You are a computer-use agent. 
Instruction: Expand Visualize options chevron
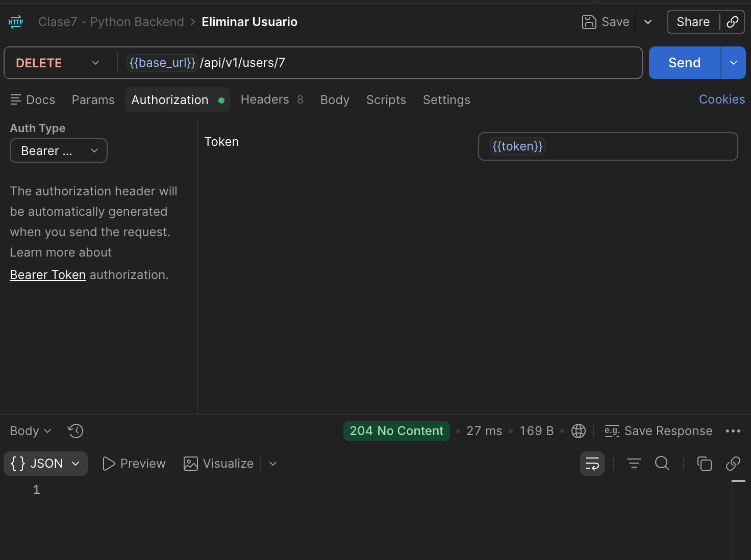pyautogui.click(x=273, y=464)
